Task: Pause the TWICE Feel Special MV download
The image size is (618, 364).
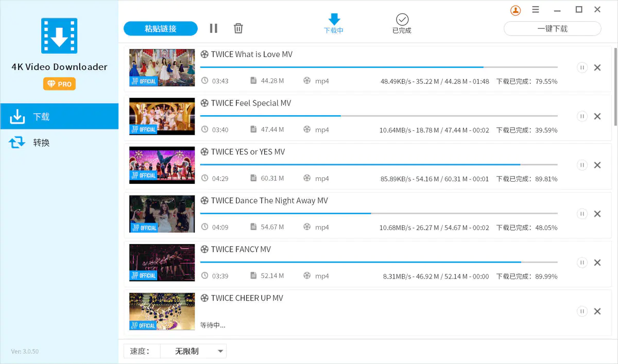Action: [x=582, y=116]
